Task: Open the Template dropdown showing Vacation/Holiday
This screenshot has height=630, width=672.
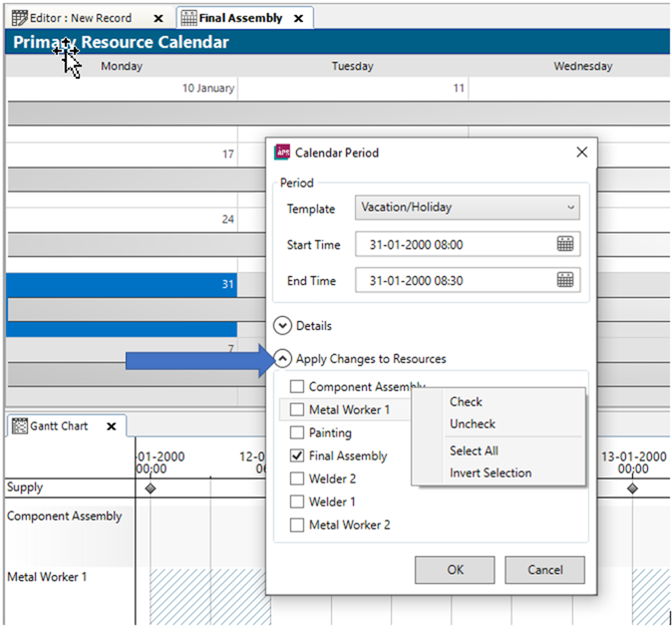Action: coord(467,208)
